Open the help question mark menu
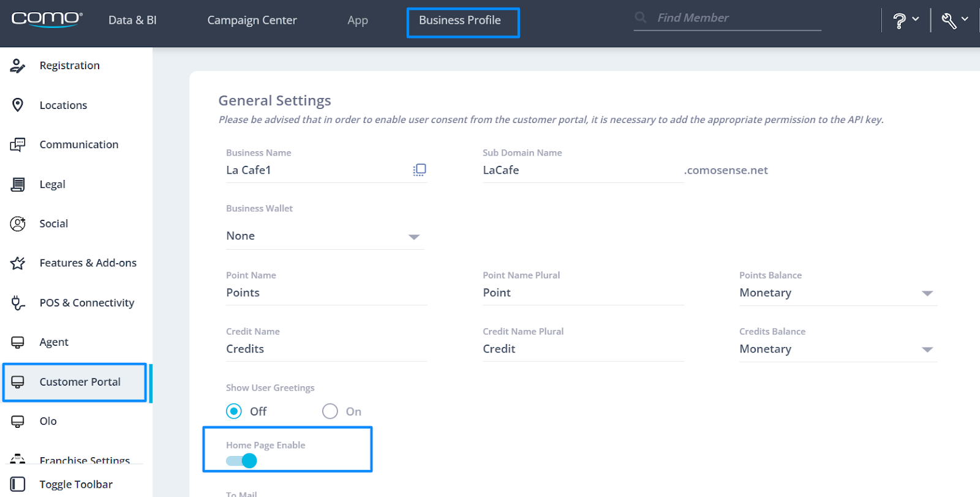 pos(905,21)
